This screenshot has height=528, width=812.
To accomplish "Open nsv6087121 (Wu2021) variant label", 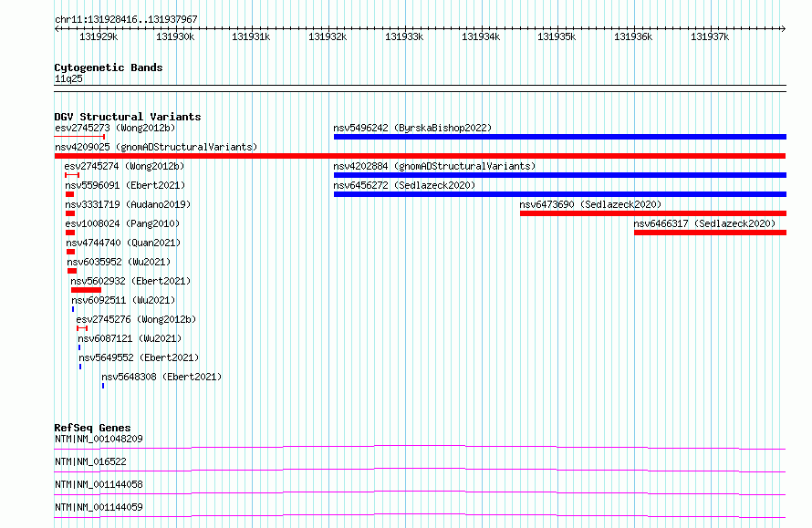I will [x=130, y=338].
